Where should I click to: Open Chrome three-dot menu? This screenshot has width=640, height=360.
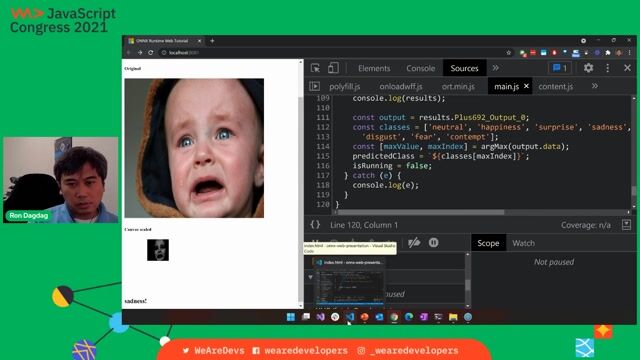(629, 53)
